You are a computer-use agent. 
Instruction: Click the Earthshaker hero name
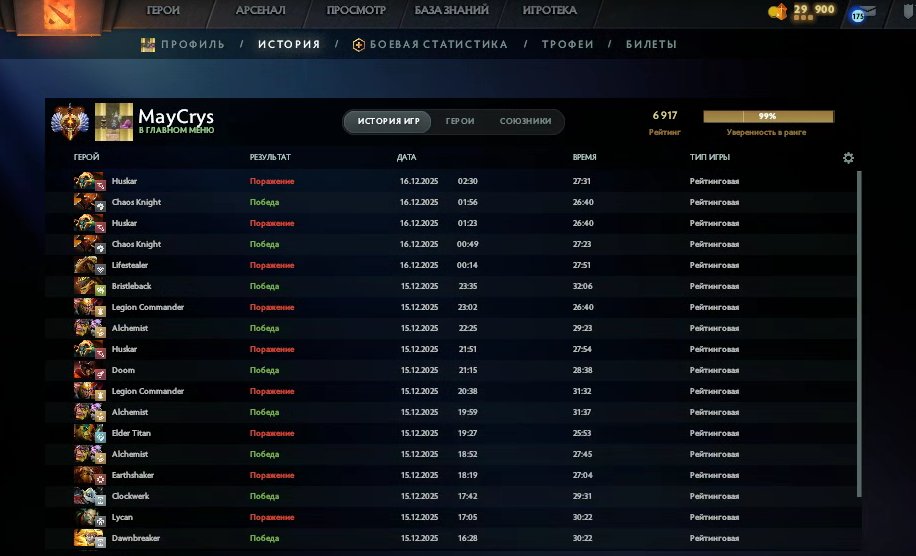[x=133, y=475]
